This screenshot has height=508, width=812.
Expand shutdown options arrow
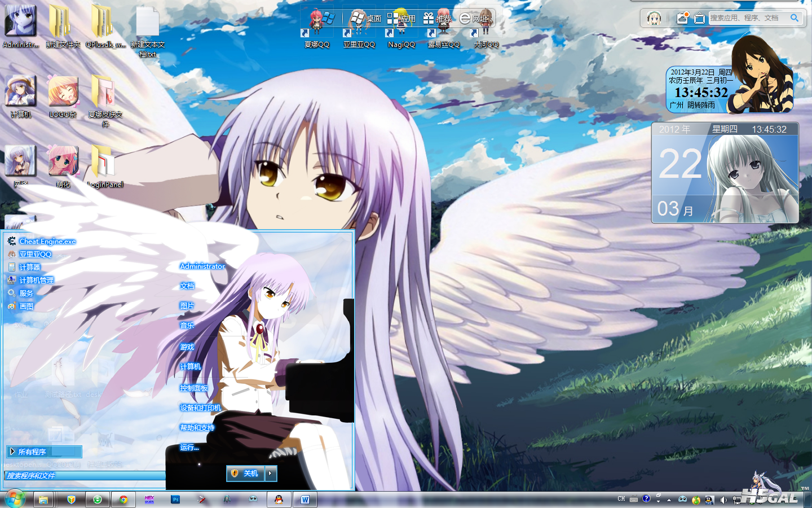click(x=271, y=474)
